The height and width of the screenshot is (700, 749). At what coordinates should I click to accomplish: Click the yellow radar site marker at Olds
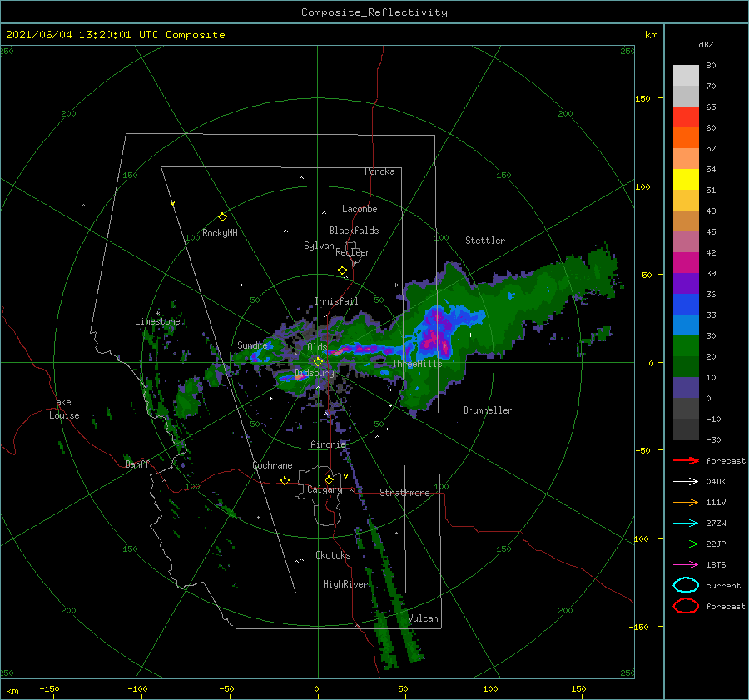point(318,362)
